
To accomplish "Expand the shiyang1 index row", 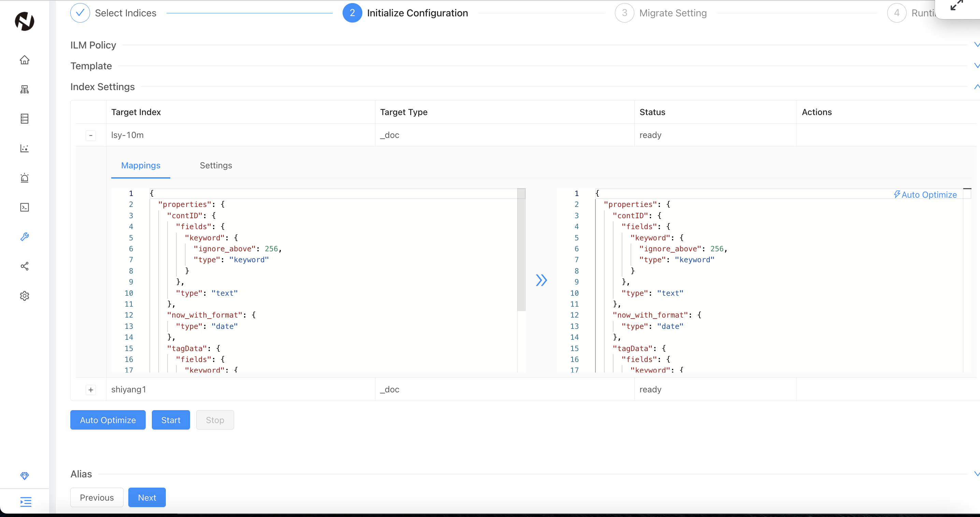I will pos(90,390).
